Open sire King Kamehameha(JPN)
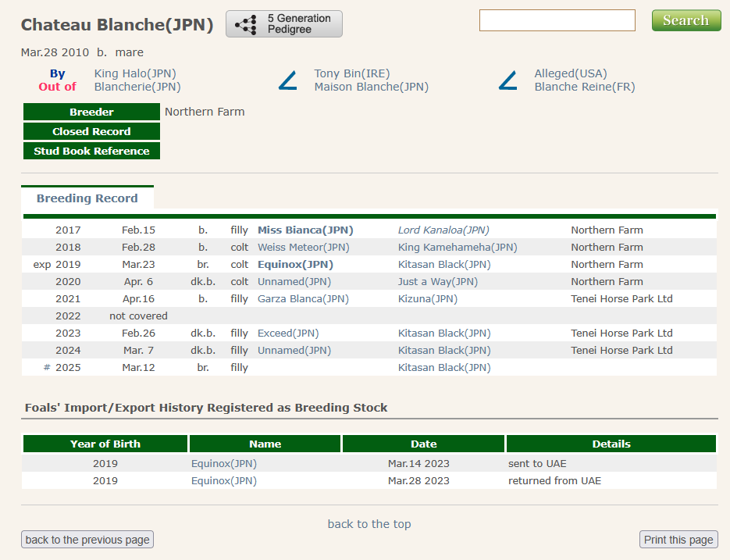The height and width of the screenshot is (560, 730). pos(458,248)
